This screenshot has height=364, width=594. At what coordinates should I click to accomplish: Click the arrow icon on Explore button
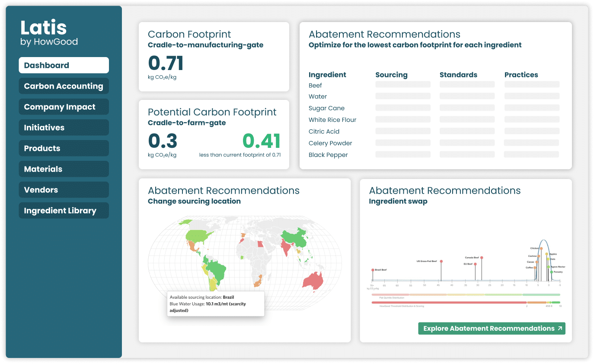(x=560, y=329)
